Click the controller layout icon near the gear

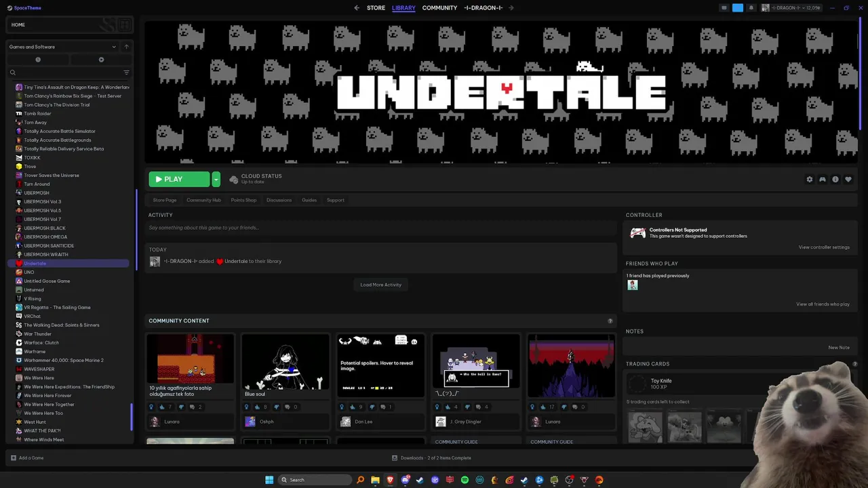(x=822, y=180)
